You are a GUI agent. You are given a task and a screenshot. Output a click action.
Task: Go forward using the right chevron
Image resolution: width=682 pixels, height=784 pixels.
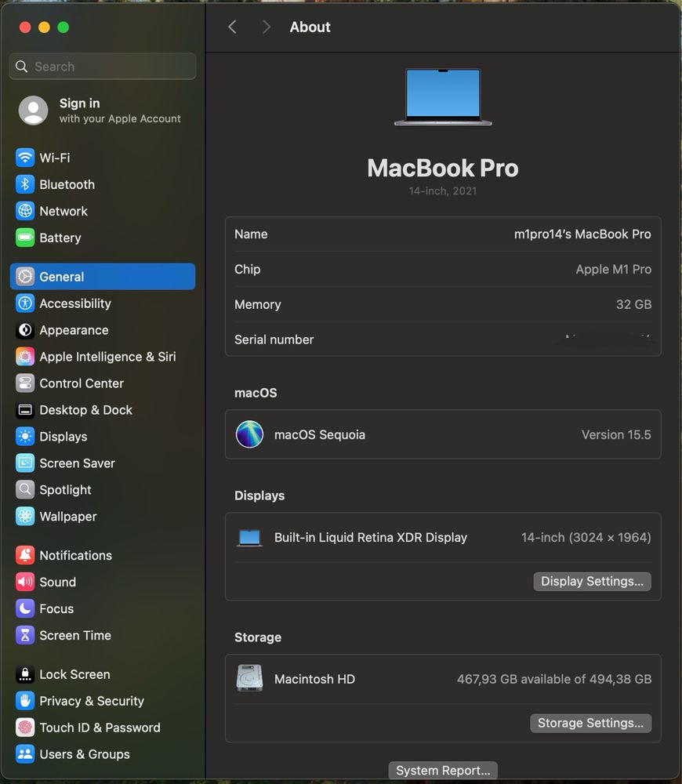266,27
